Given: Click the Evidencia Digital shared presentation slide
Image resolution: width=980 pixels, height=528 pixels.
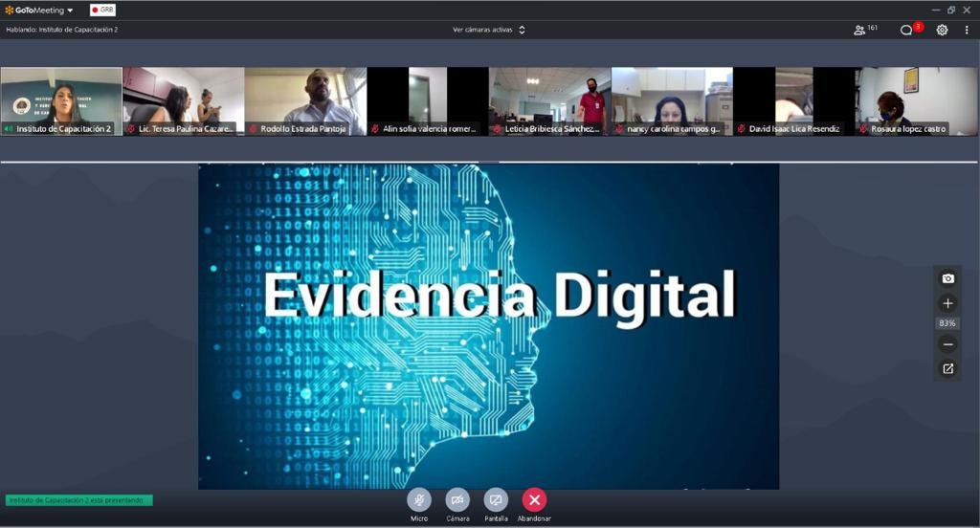Looking at the screenshot, I should [x=488, y=325].
